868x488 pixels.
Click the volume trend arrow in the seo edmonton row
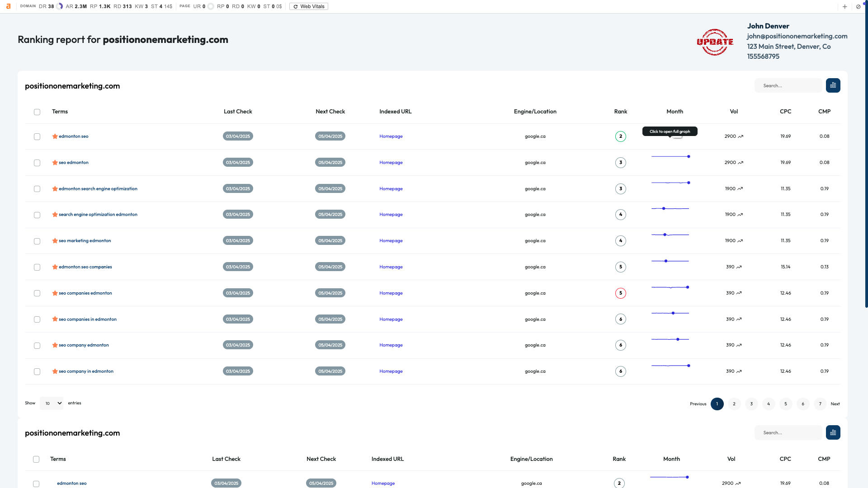741,163
